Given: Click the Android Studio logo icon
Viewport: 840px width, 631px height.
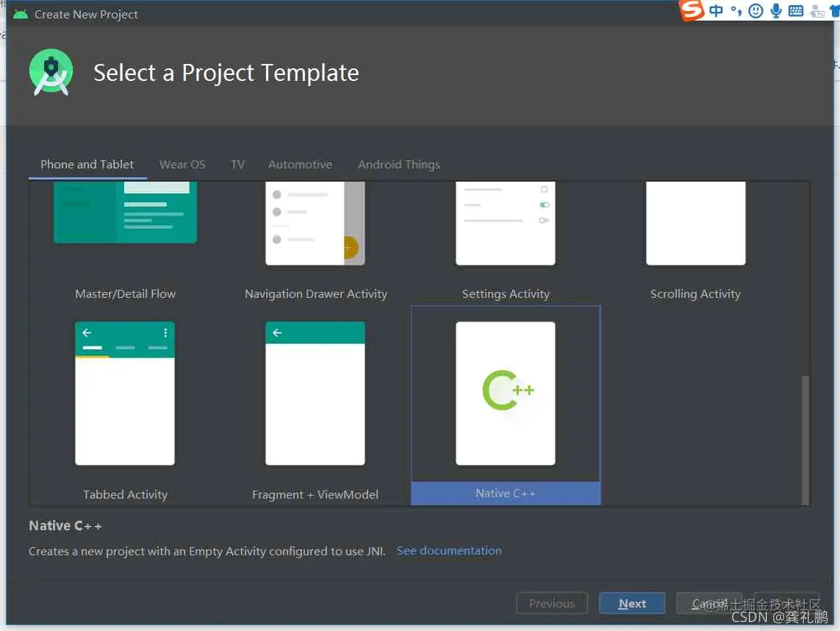Looking at the screenshot, I should click(51, 72).
